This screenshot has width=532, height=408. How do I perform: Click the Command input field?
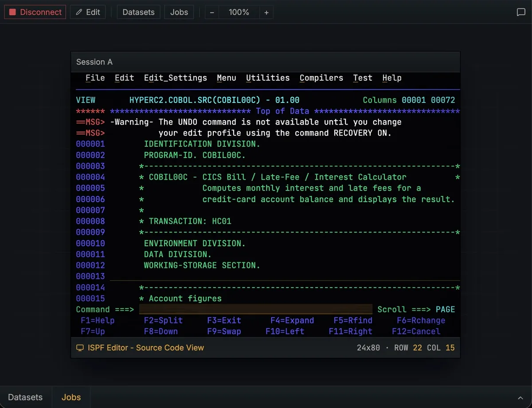[256, 310]
